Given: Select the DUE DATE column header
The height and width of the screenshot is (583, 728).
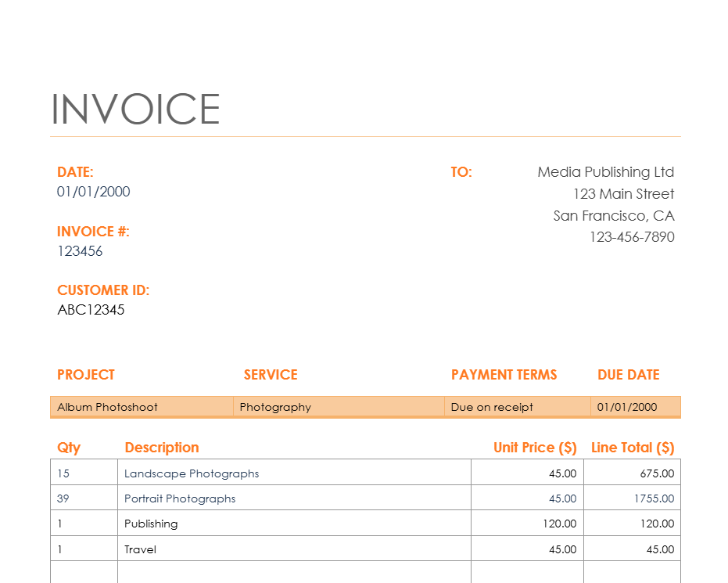Looking at the screenshot, I should pyautogui.click(x=628, y=374).
